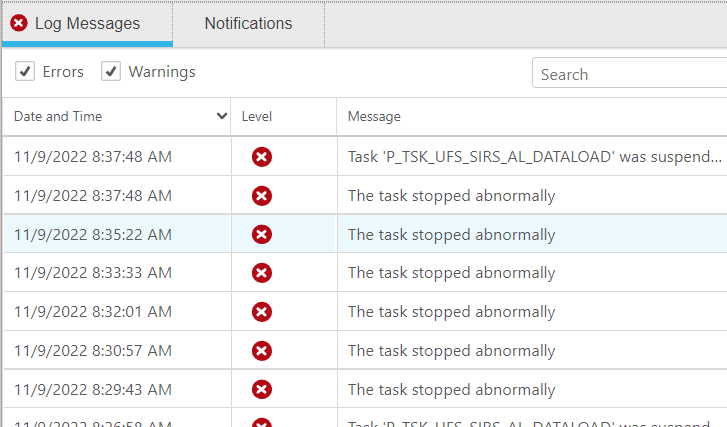Sort by the Level column header
Image resolution: width=727 pixels, height=427 pixels.
pos(257,117)
